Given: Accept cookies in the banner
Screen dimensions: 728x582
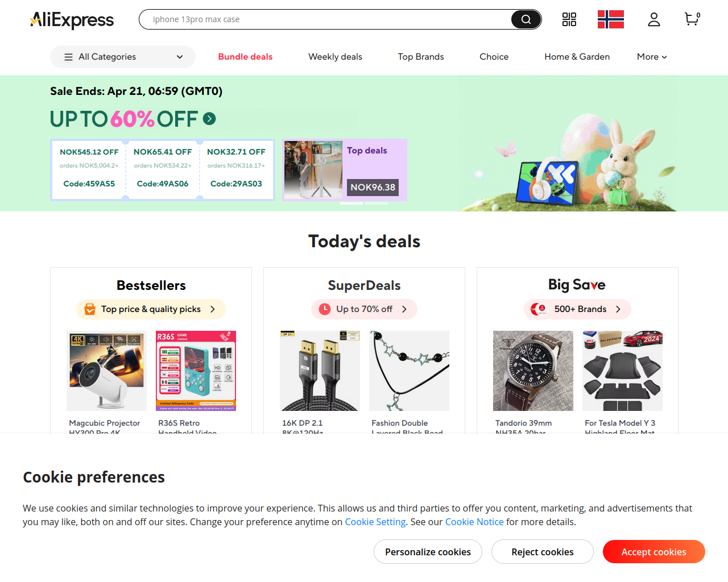Looking at the screenshot, I should click(654, 552).
